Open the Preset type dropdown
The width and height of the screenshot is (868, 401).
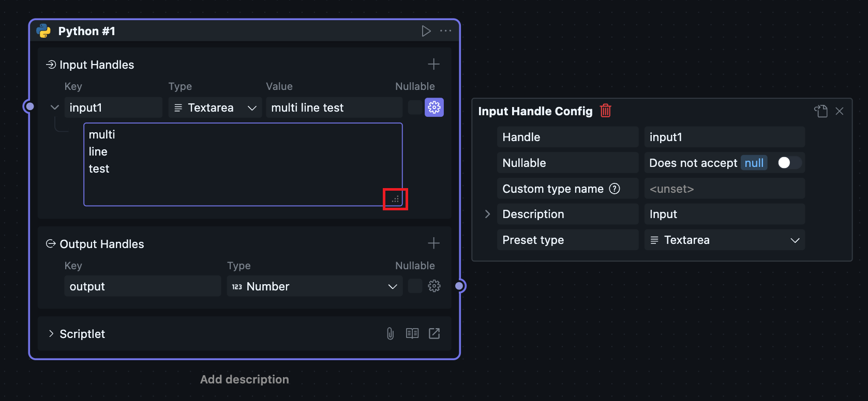[724, 240]
